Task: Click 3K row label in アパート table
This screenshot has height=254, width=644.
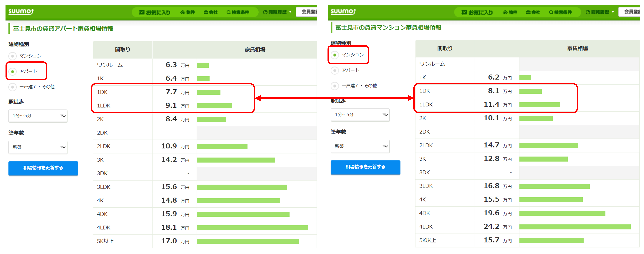Action: 100,160
